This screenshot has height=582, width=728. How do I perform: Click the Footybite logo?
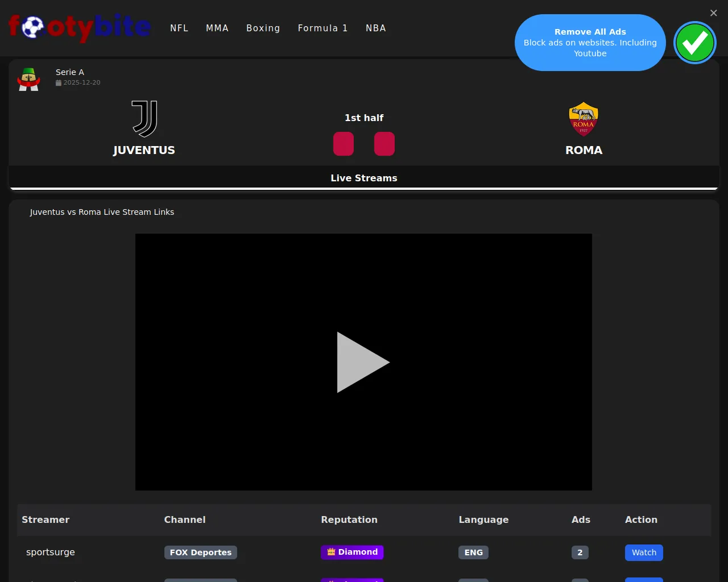80,27
